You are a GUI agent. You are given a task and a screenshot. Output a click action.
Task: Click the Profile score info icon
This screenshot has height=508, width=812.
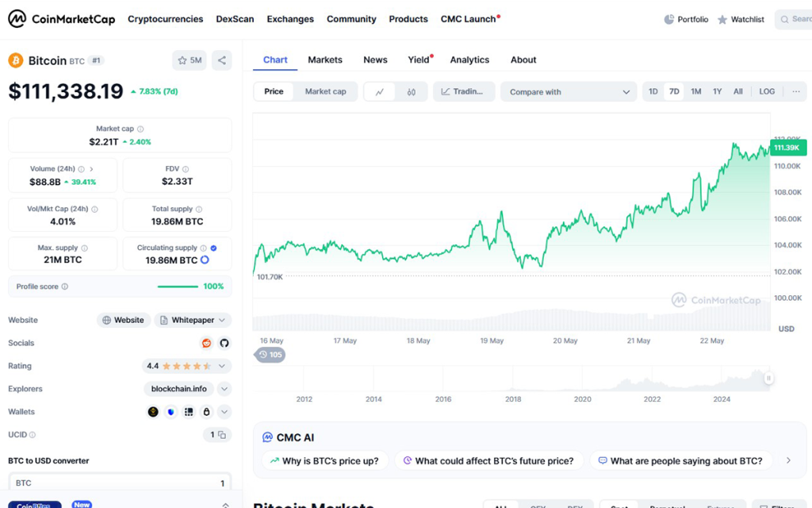coord(65,286)
